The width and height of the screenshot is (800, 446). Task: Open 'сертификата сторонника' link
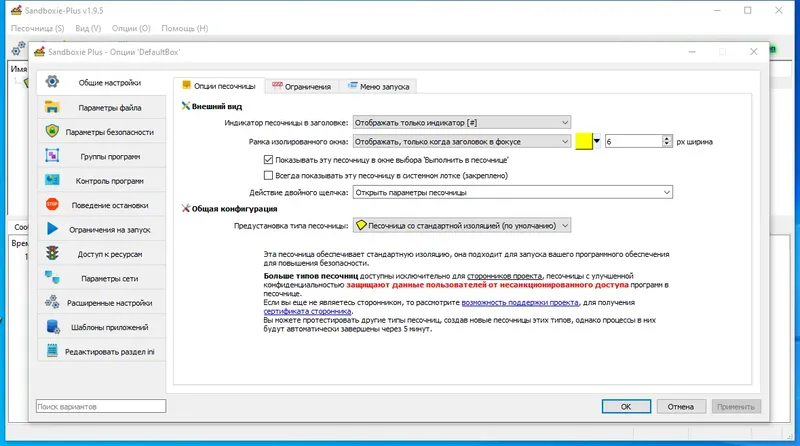pyautogui.click(x=307, y=311)
